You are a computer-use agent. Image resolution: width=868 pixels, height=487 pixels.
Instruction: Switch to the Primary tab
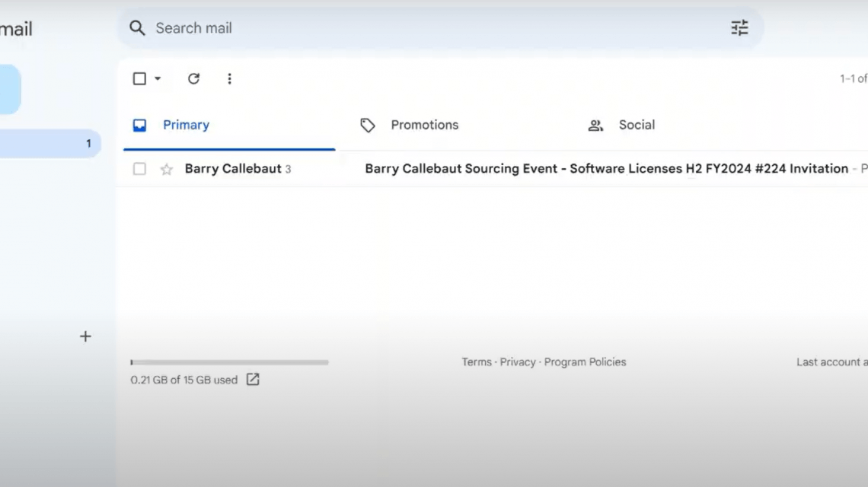click(x=229, y=126)
